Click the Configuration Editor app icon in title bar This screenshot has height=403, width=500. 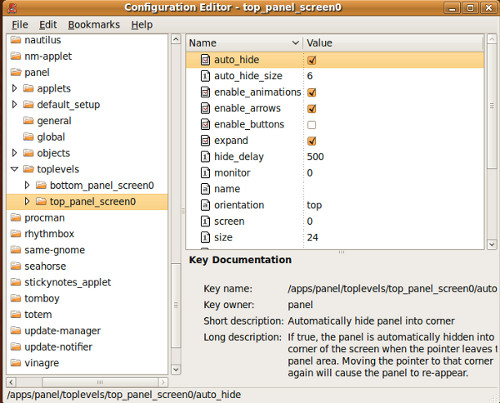pyautogui.click(x=12, y=7)
